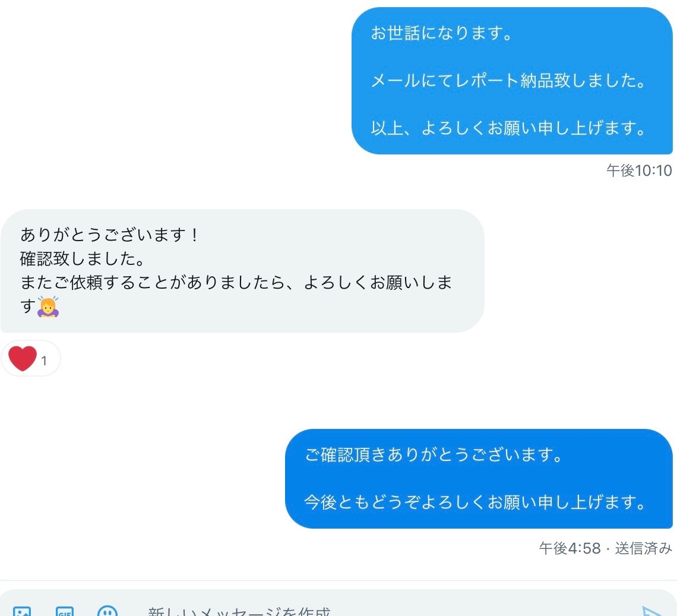Select the ご確認頂き sent message bubble

coord(479,479)
